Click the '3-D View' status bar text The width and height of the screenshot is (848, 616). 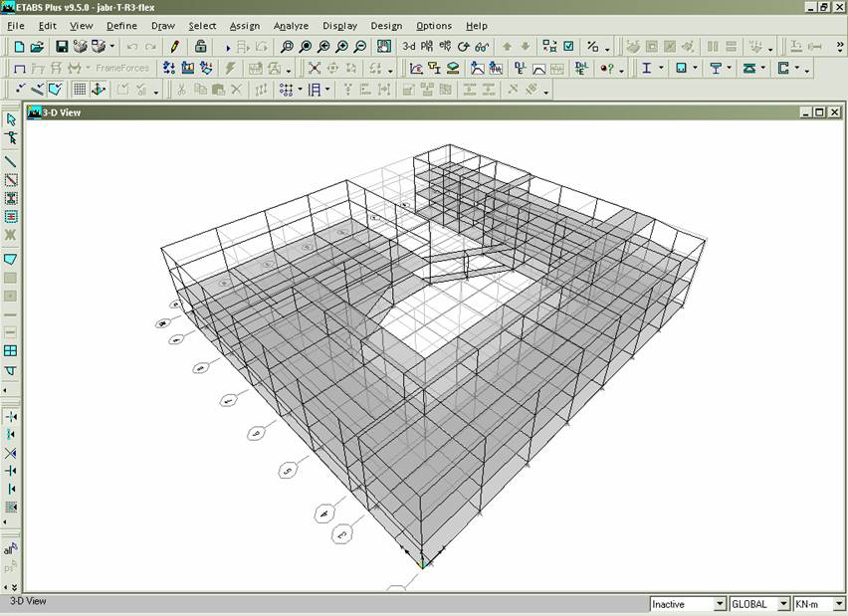(x=28, y=601)
